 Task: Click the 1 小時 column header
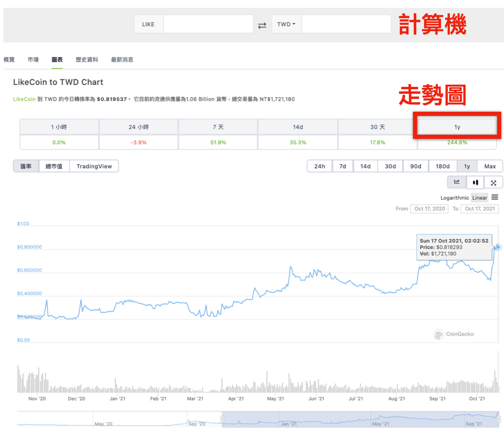tap(59, 127)
